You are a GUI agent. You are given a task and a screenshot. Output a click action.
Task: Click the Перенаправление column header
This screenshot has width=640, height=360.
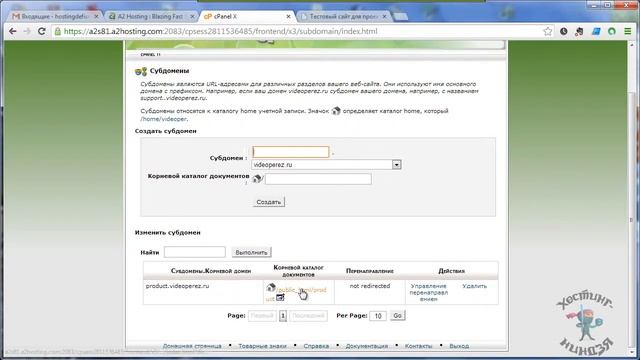pyautogui.click(x=370, y=271)
